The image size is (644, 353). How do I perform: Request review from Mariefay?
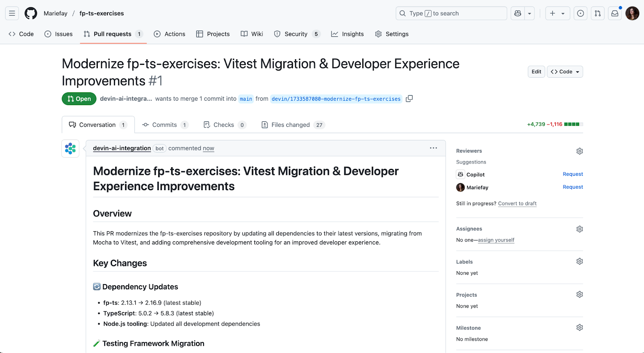[573, 187]
